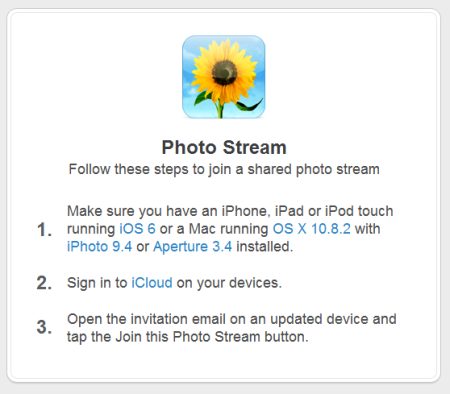Screen dimensions: 450x394
Task: Follow the iPhoto 9.4 link
Action: 99,247
